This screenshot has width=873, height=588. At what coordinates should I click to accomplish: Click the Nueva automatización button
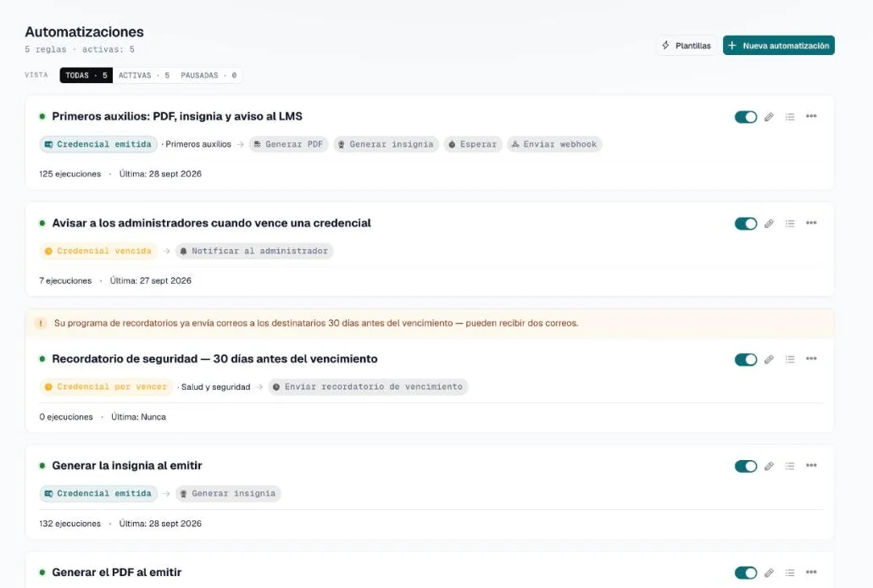point(778,46)
